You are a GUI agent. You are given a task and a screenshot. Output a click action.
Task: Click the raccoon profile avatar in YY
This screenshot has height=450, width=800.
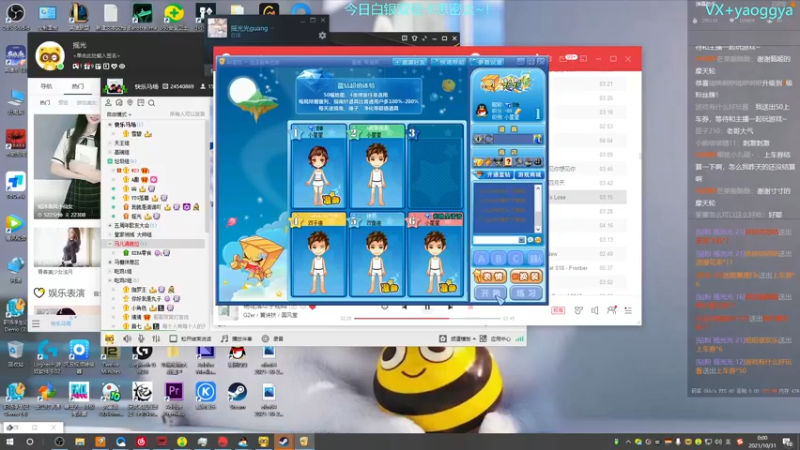tap(49, 56)
